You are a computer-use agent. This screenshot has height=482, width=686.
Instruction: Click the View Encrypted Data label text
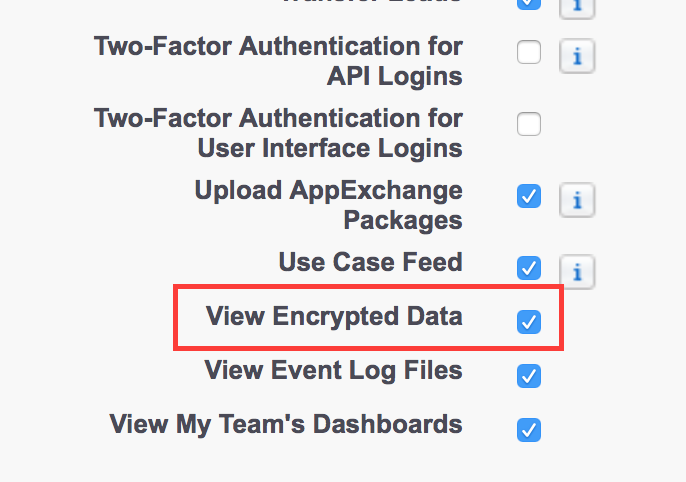[x=334, y=317]
